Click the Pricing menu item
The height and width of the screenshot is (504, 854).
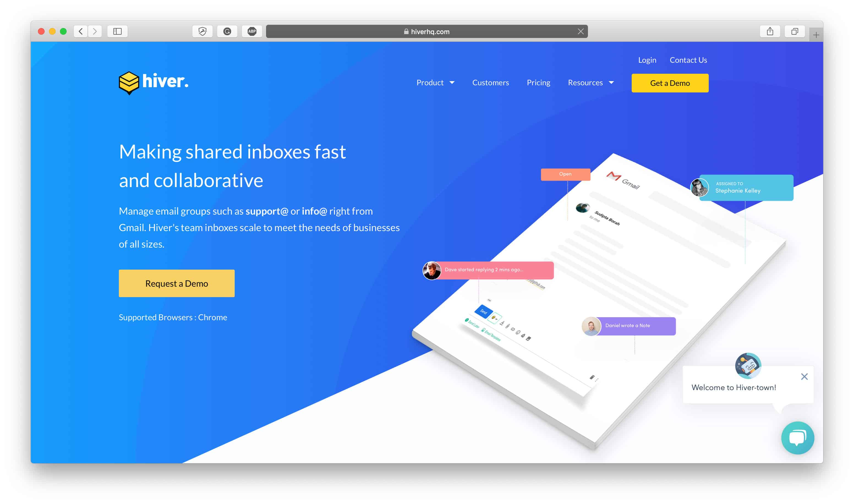(538, 82)
